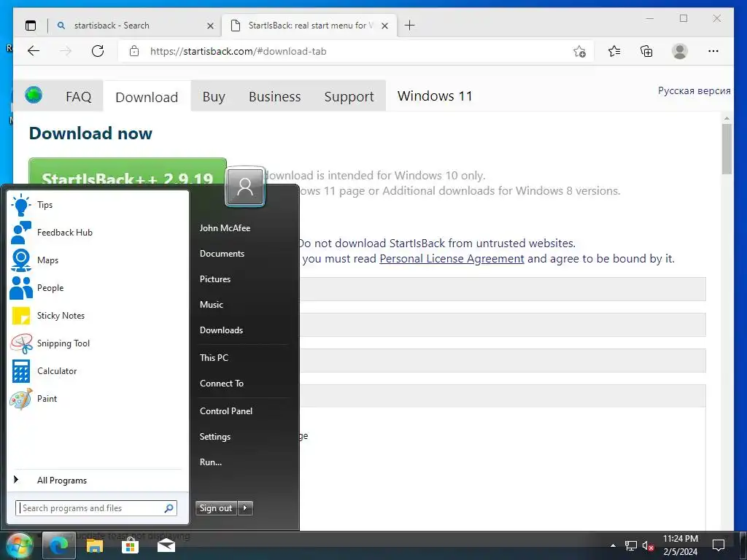Open File Explorer from taskbar
747x560 pixels.
tap(94, 545)
